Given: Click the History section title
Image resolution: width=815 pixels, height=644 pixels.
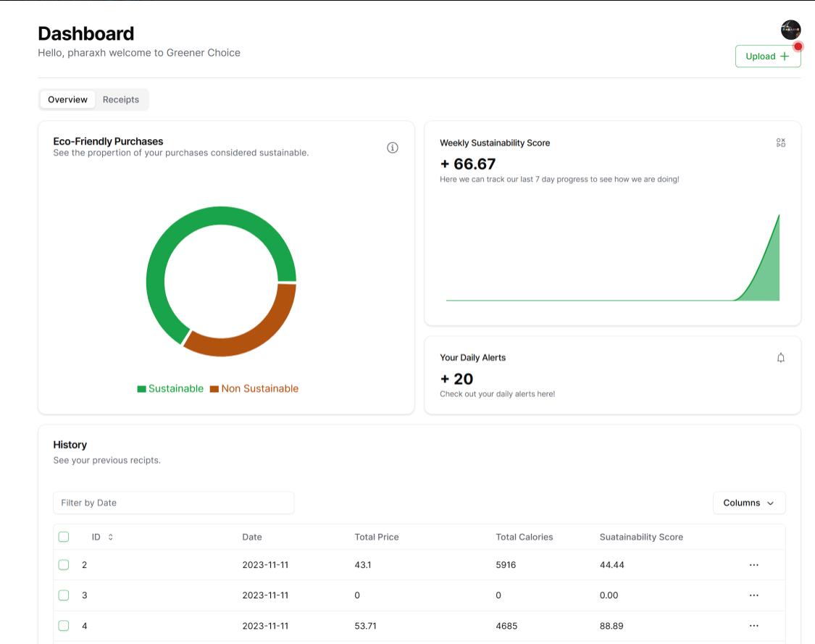Looking at the screenshot, I should (70, 445).
